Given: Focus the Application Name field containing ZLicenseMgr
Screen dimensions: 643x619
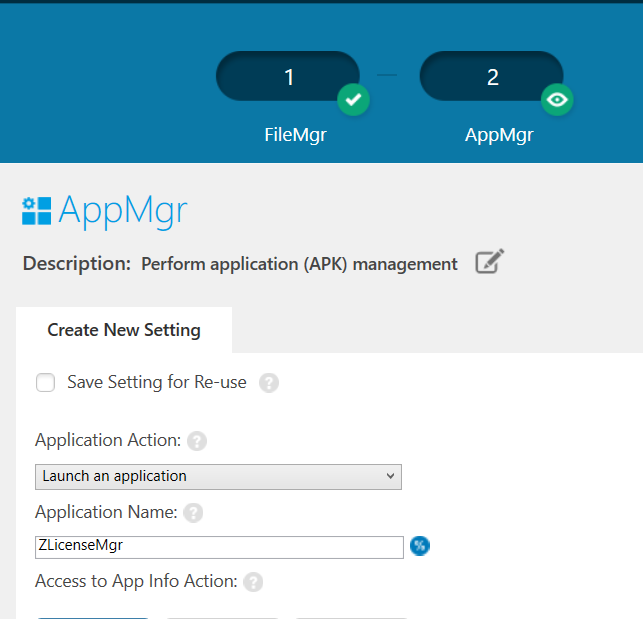Looking at the screenshot, I should tap(219, 547).
